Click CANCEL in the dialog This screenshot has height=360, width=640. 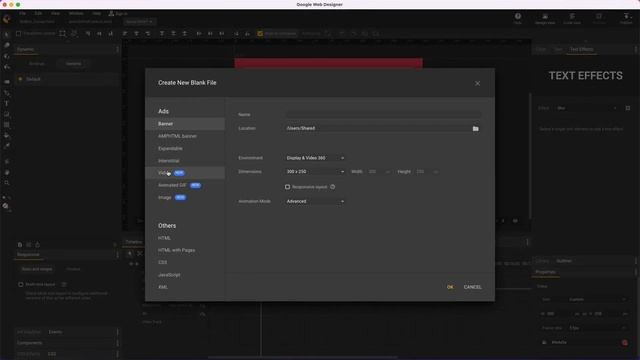(x=472, y=287)
